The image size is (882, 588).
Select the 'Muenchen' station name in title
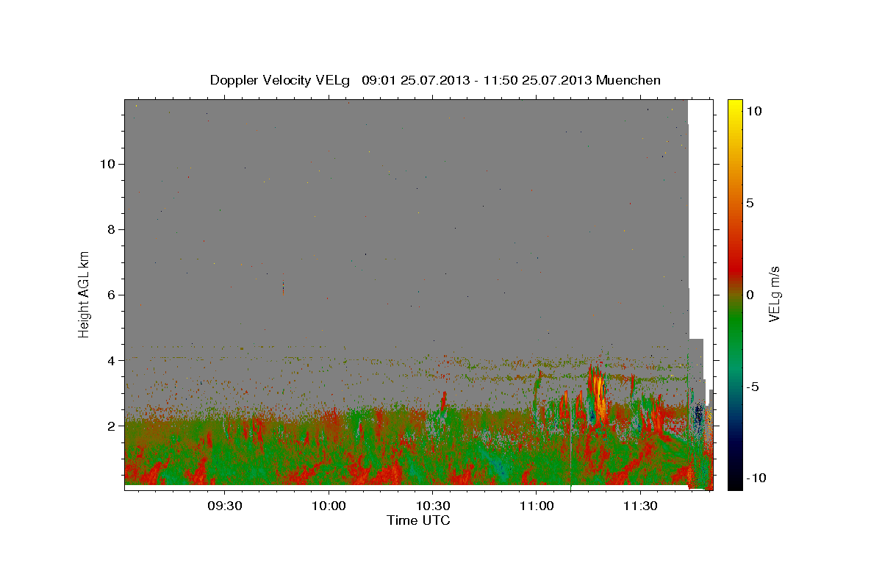(x=628, y=80)
